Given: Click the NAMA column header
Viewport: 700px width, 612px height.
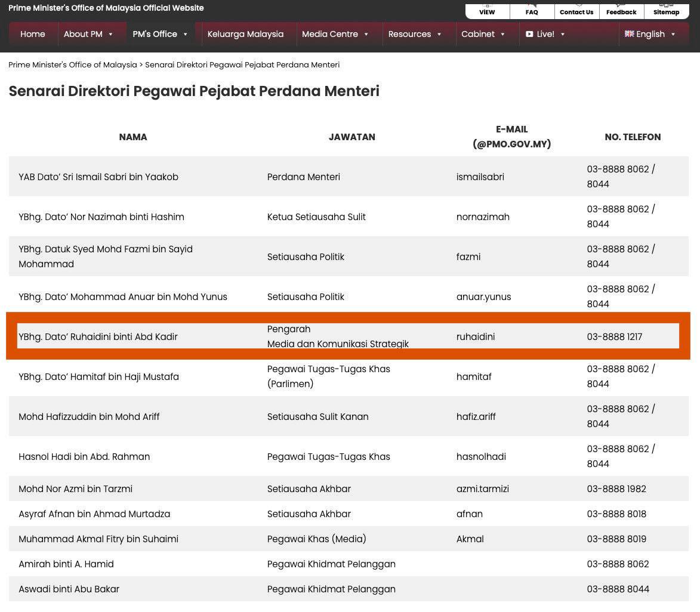Looking at the screenshot, I should point(133,137).
